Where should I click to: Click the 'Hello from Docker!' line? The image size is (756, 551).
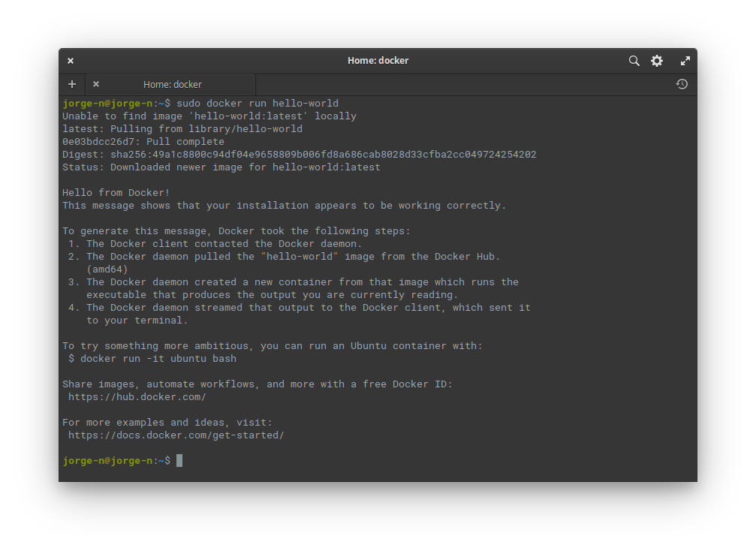click(x=116, y=193)
